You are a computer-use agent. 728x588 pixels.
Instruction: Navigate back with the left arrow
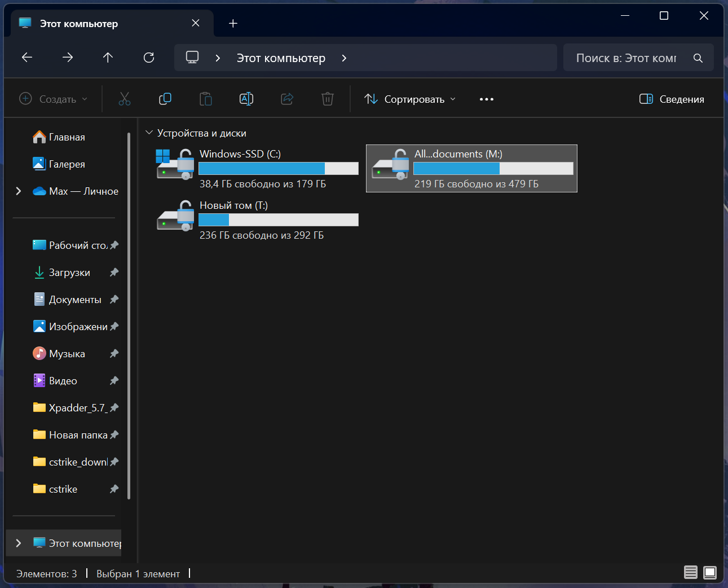[x=27, y=58]
